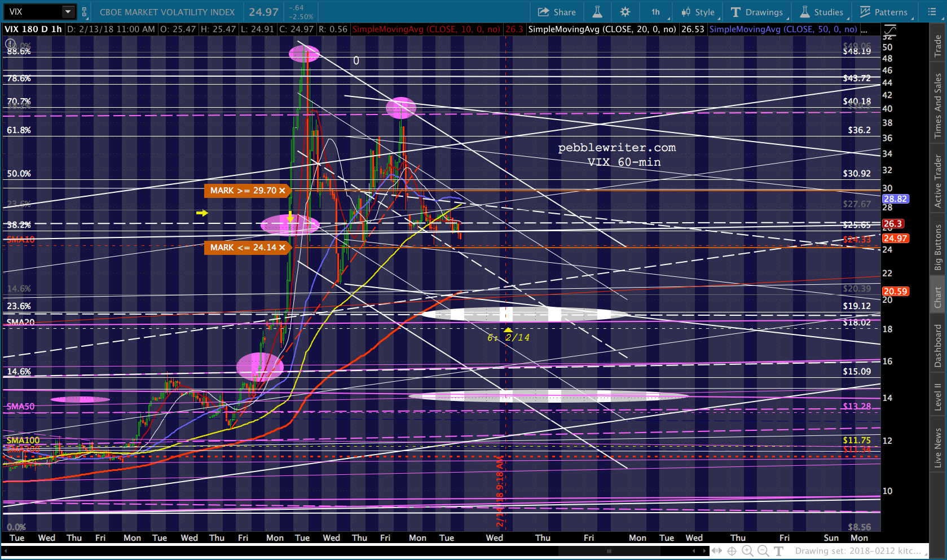Image resolution: width=947 pixels, height=560 pixels.
Task: Click the symbol link chain icon
Action: tap(85, 12)
